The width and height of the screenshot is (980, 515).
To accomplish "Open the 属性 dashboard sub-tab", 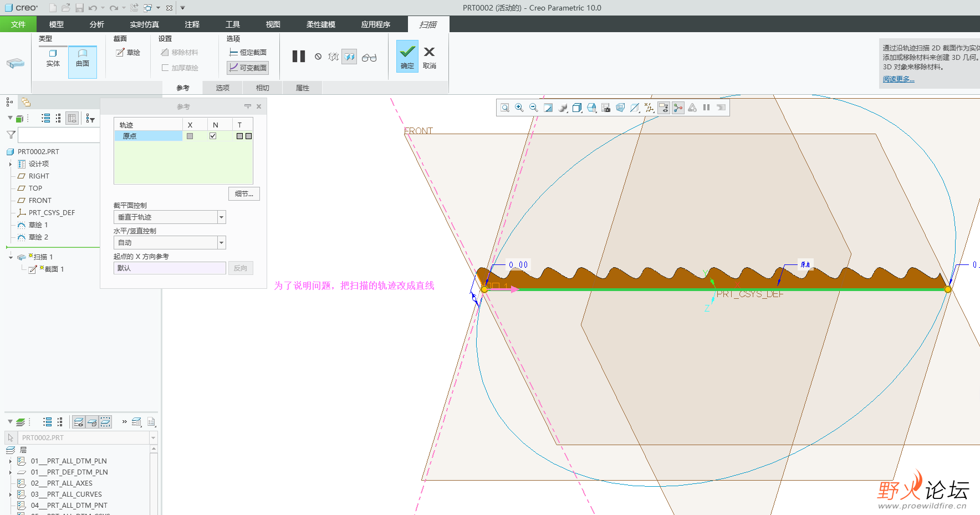I will point(303,88).
